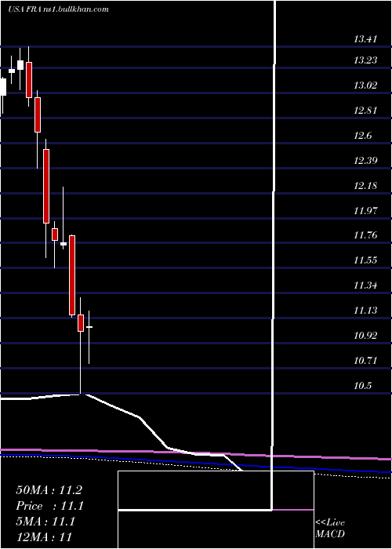Click the 50MA : 11.2 readout
This screenshot has height=549, width=392.
[49, 490]
